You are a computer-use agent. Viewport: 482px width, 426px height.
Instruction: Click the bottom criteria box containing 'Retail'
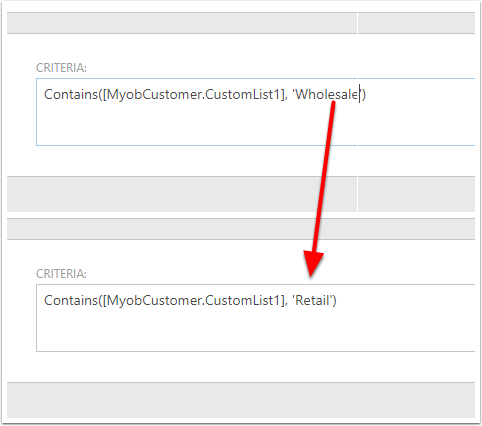[x=255, y=318]
